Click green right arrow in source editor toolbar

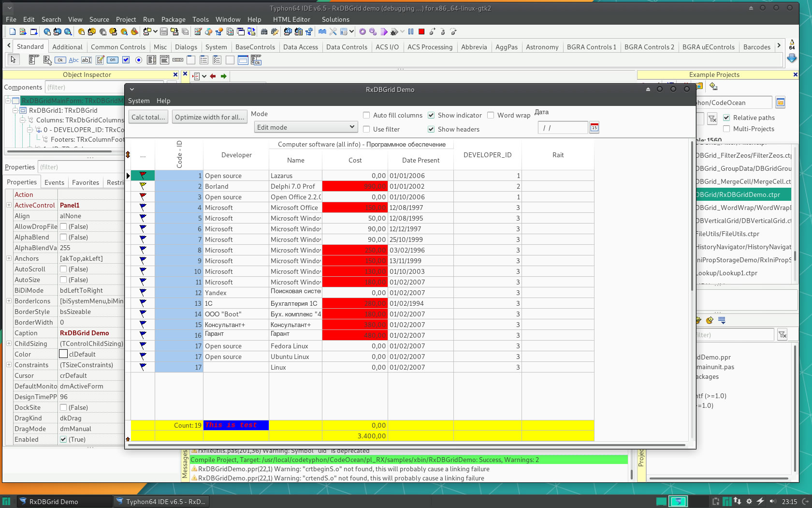(x=223, y=76)
